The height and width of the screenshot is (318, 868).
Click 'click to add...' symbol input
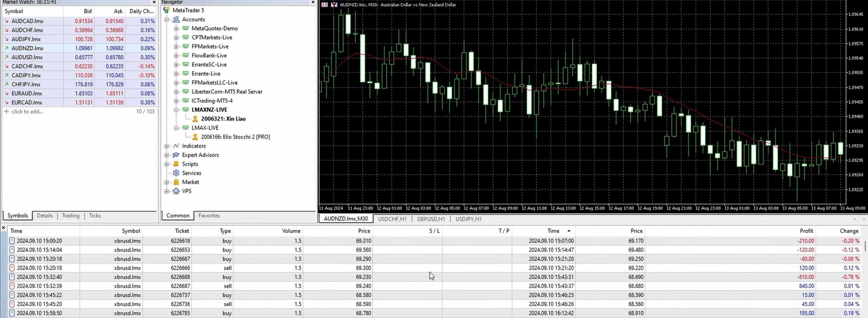tap(27, 112)
